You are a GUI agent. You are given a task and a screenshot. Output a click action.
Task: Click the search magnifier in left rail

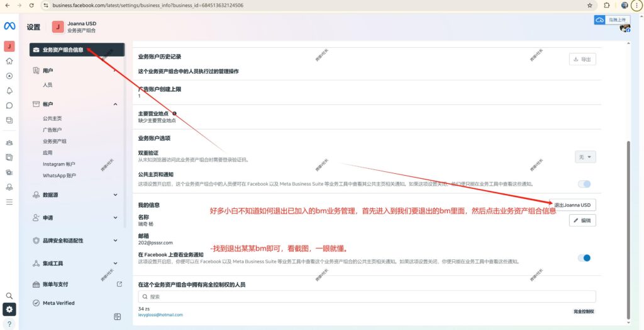point(9,295)
